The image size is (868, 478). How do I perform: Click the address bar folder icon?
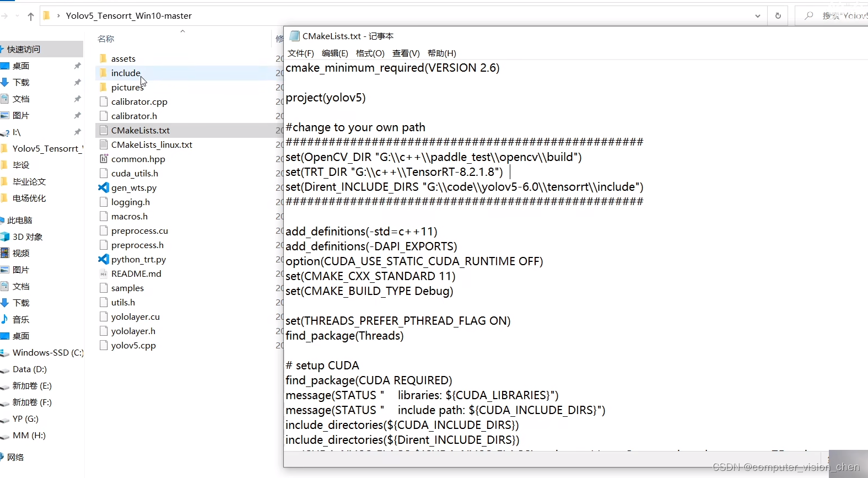[47, 15]
